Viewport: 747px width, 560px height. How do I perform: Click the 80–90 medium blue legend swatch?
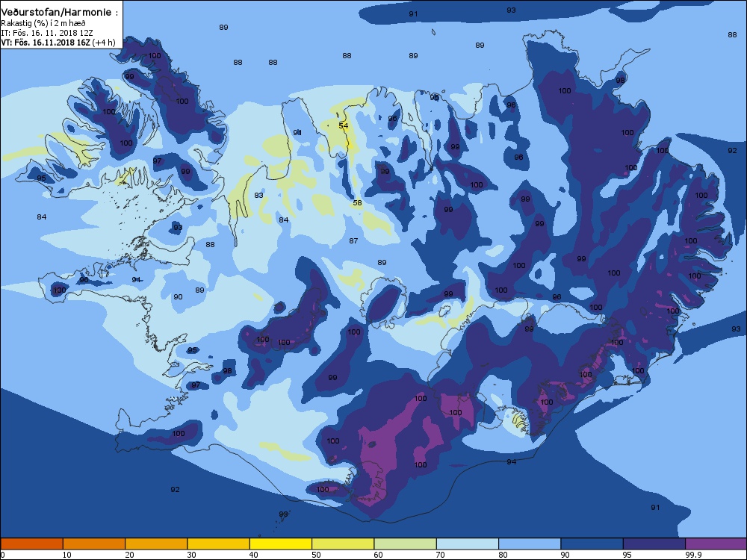tap(530, 544)
